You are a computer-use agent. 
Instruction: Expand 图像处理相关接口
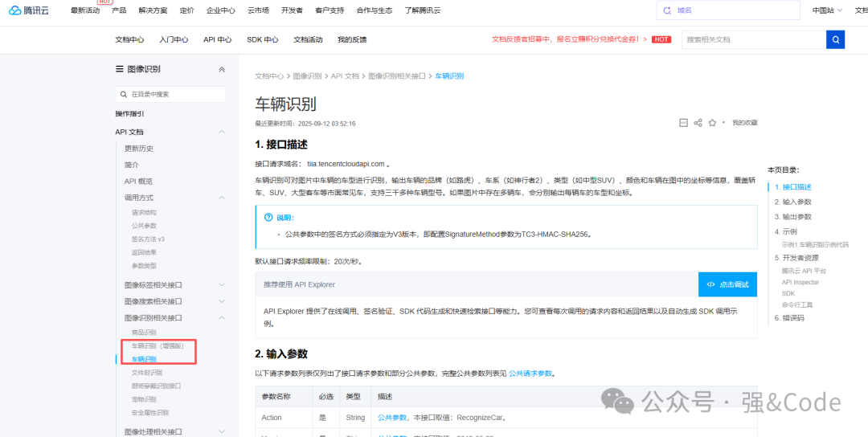click(x=222, y=431)
